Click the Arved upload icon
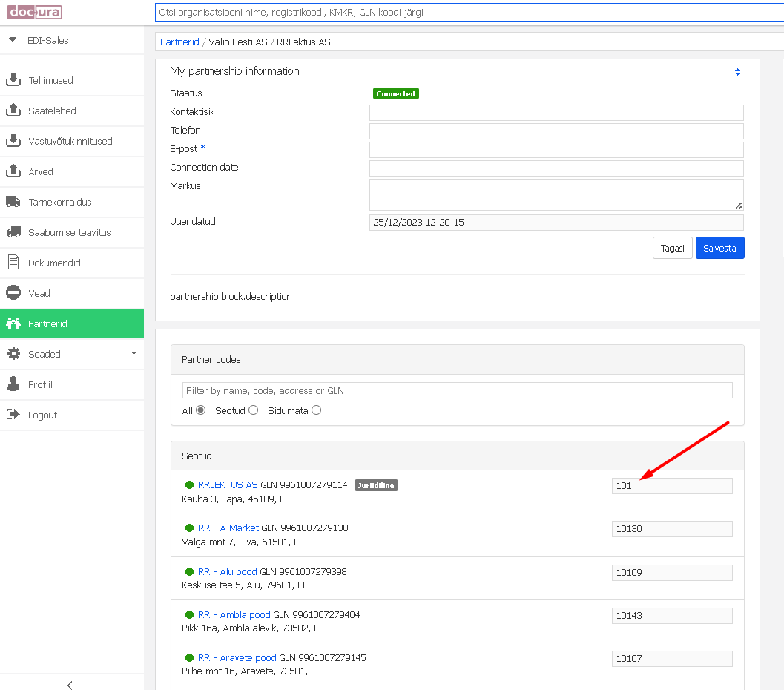 pos(13,171)
